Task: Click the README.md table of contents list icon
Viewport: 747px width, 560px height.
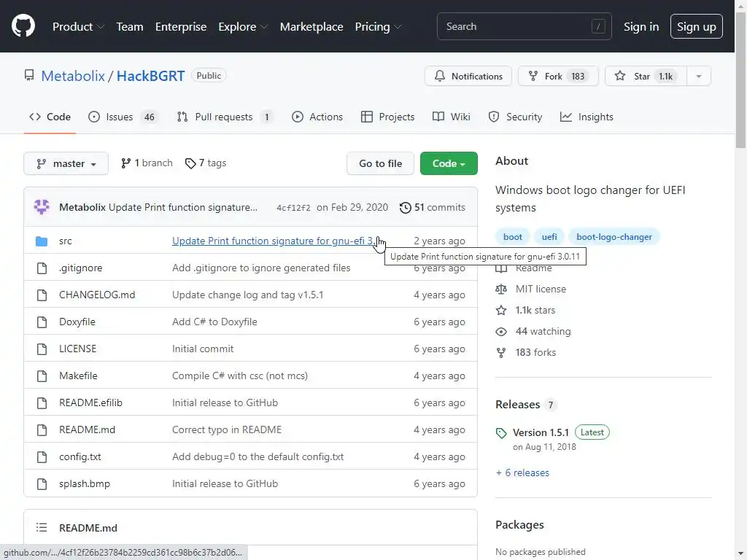Action: coord(42,527)
